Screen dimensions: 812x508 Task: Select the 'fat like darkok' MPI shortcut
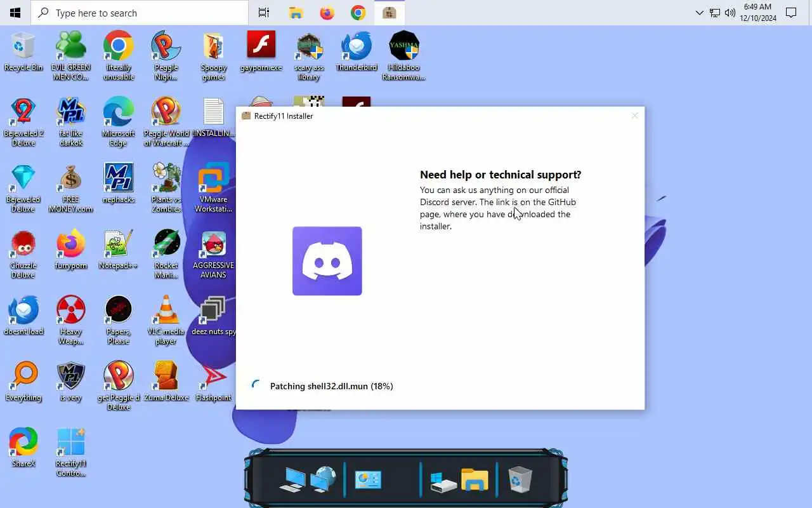[71, 122]
